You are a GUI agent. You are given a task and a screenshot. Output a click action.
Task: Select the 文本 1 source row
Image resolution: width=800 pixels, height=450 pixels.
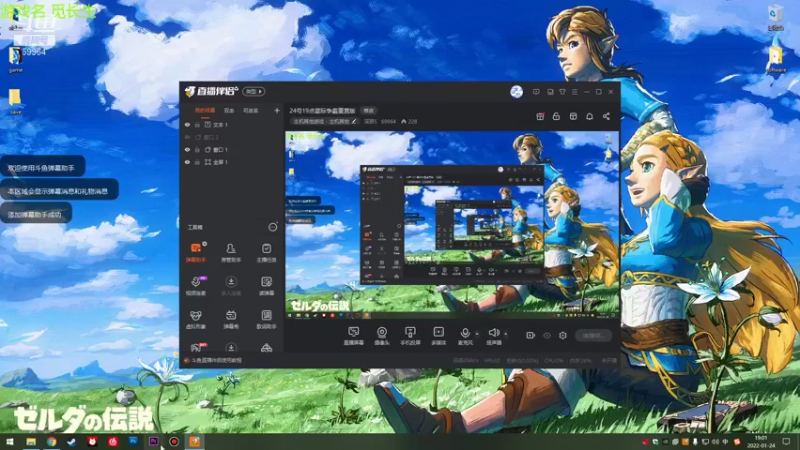233,124
